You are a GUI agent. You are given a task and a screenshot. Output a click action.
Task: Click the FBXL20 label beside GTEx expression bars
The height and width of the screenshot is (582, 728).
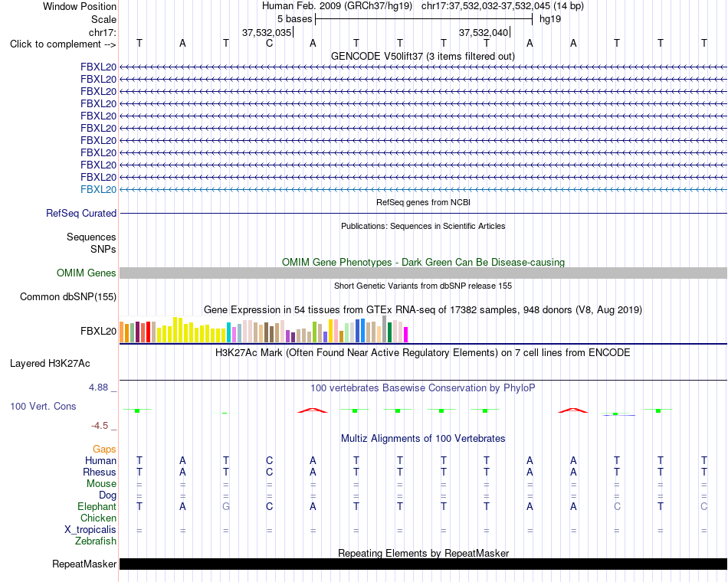[98, 331]
